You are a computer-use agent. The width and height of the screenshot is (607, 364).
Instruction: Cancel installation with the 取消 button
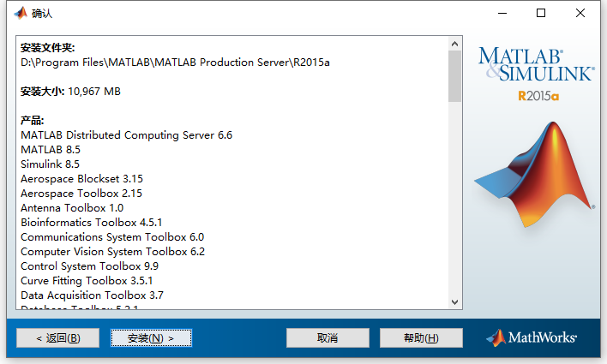[328, 338]
